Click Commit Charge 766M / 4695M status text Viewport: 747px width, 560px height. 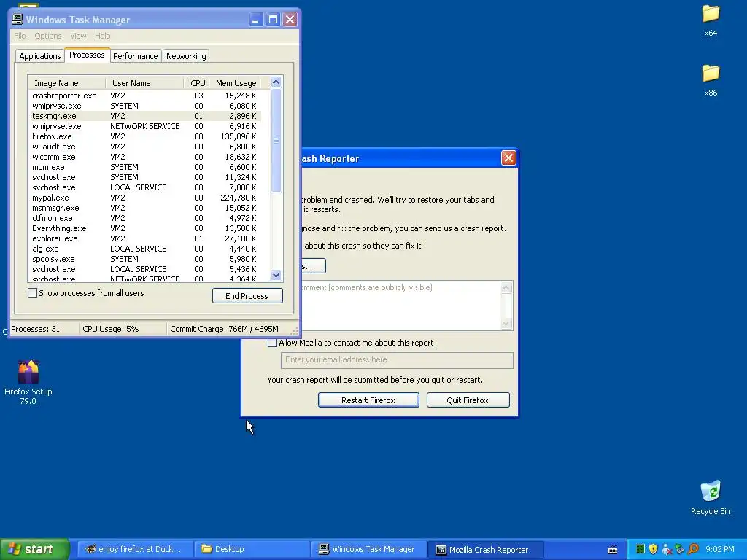224,329
